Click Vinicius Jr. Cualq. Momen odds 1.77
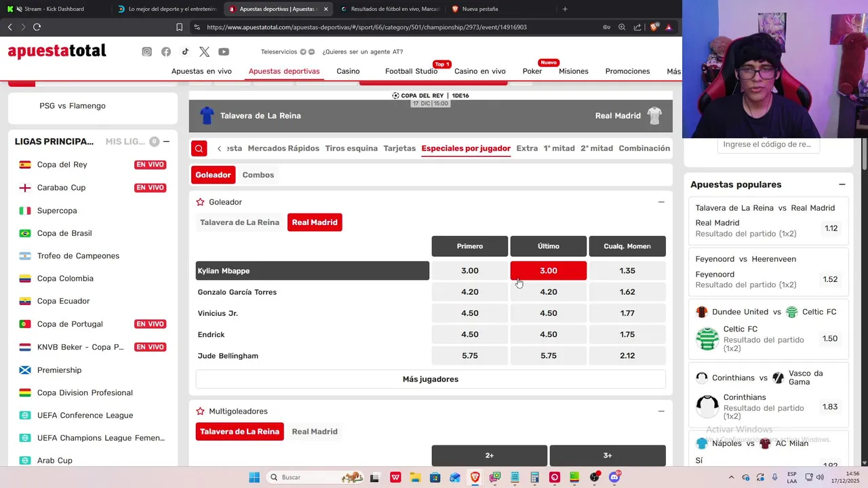 (x=627, y=313)
